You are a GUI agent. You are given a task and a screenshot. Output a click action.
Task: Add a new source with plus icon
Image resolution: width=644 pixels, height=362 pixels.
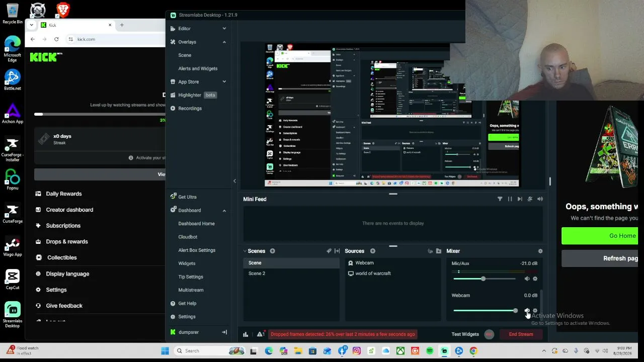pos(373,251)
